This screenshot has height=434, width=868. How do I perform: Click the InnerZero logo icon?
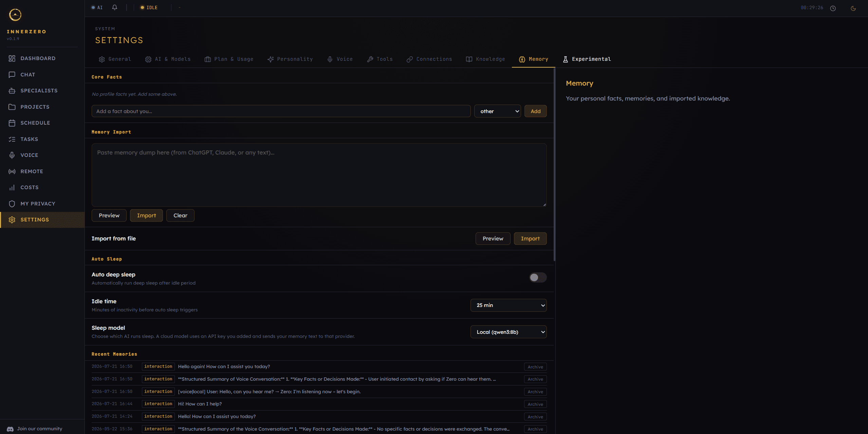click(x=15, y=15)
